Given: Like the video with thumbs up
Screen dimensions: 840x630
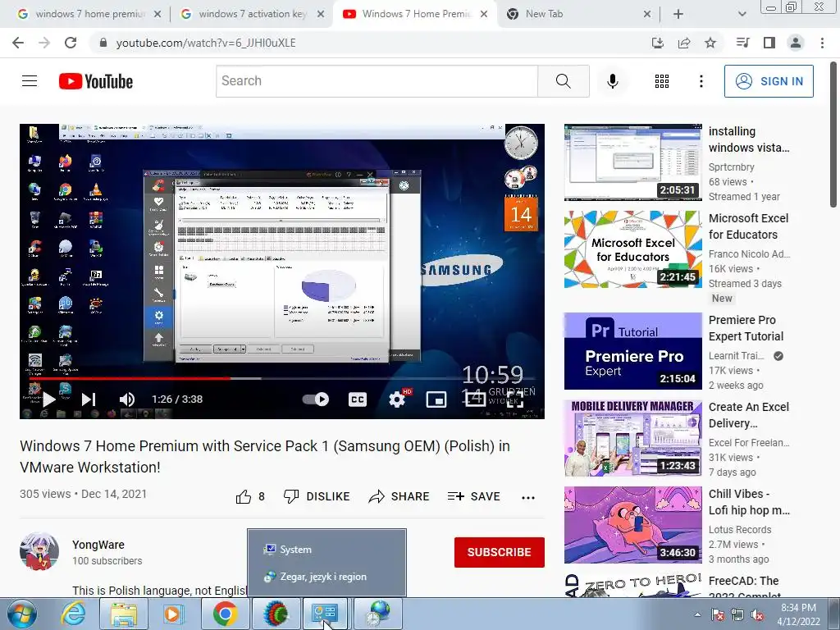Looking at the screenshot, I should (x=244, y=496).
